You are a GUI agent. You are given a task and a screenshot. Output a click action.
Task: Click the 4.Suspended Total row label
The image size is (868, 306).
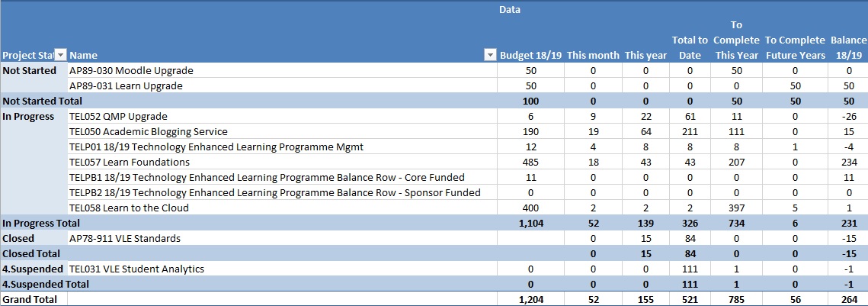(46, 284)
